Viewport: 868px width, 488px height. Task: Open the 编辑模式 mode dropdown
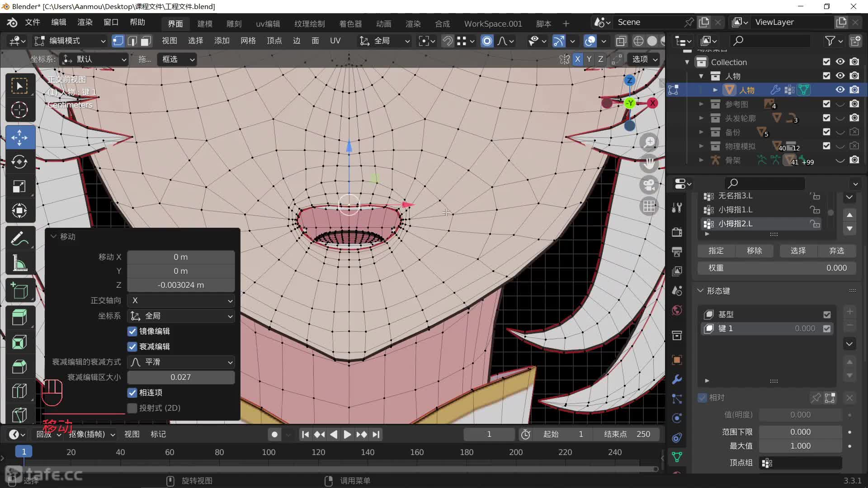pyautogui.click(x=70, y=41)
